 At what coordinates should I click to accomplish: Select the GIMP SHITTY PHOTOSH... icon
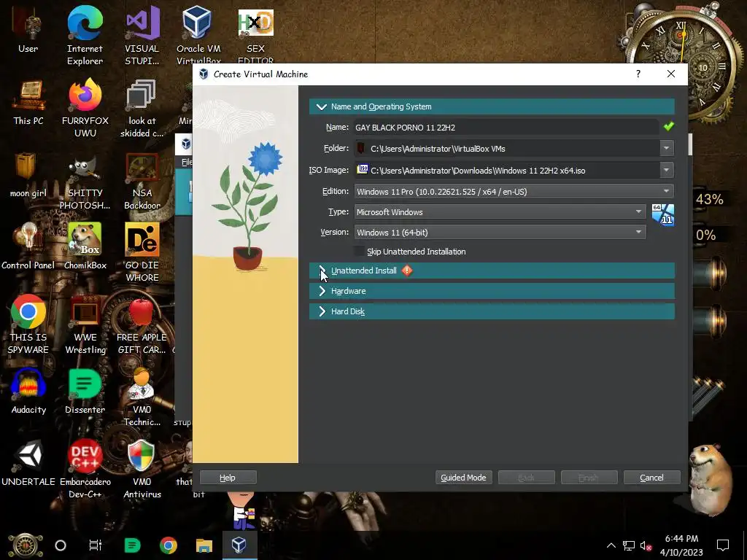85,184
